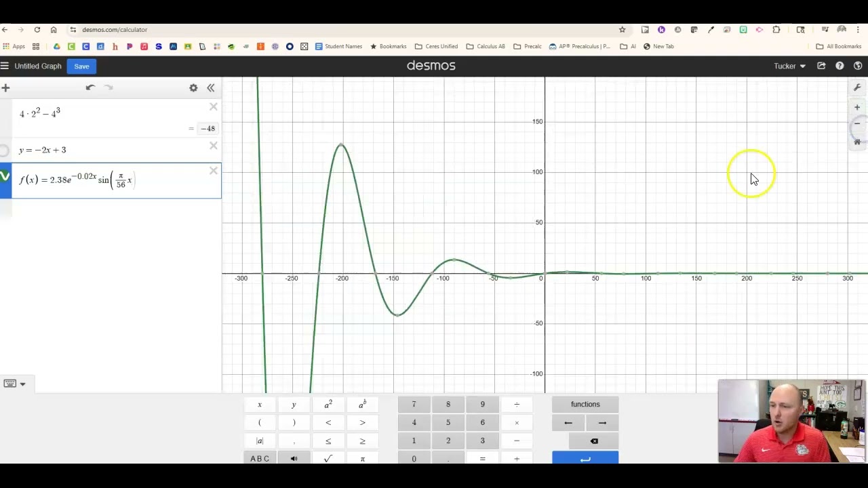This screenshot has height=488, width=868.
Task: Tap the square root key
Action: tap(328, 459)
